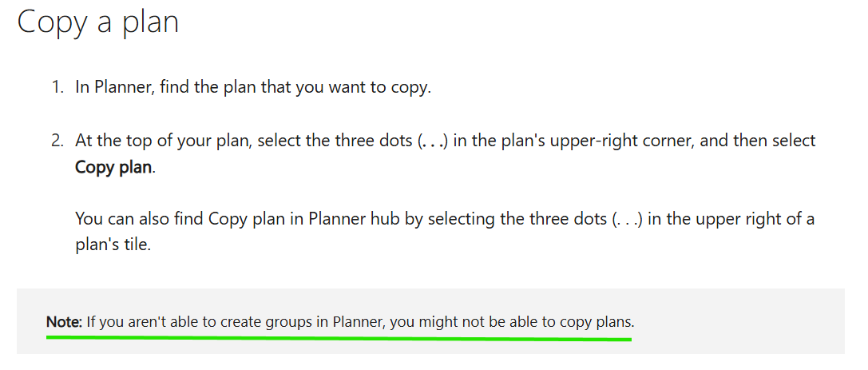Click the bold "Note:" label
Screen dimensions: 868x370
pyautogui.click(x=64, y=322)
